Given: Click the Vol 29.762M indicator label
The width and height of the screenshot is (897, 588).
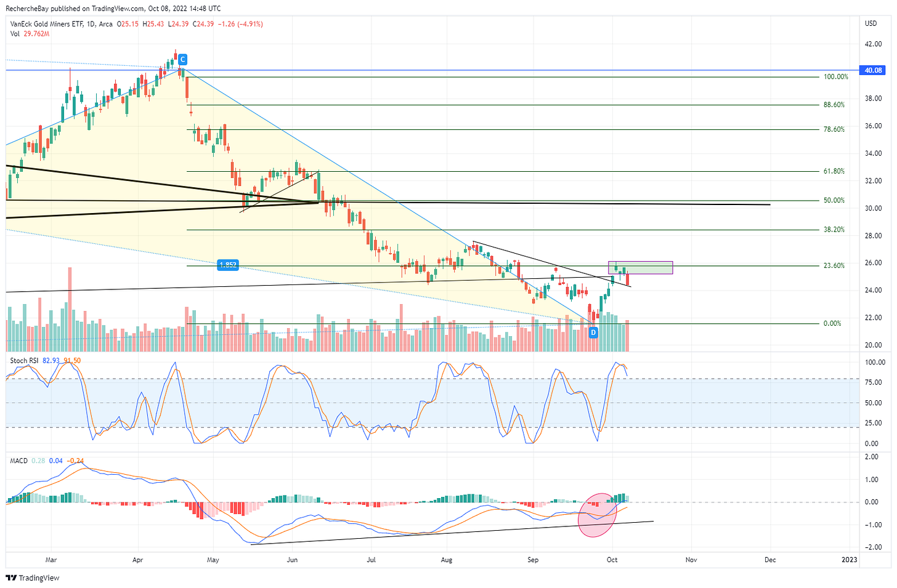Looking at the screenshot, I should click(30, 34).
